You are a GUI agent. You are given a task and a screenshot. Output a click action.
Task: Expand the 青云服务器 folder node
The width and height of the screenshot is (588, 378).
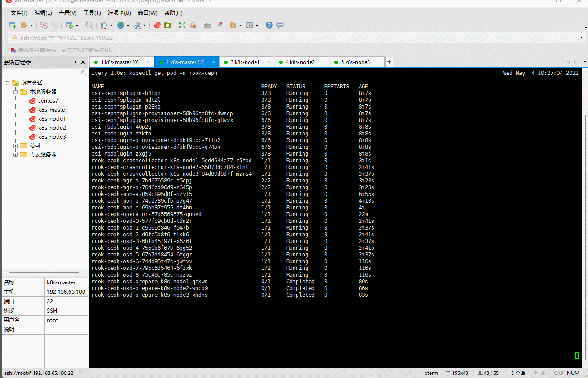point(15,155)
